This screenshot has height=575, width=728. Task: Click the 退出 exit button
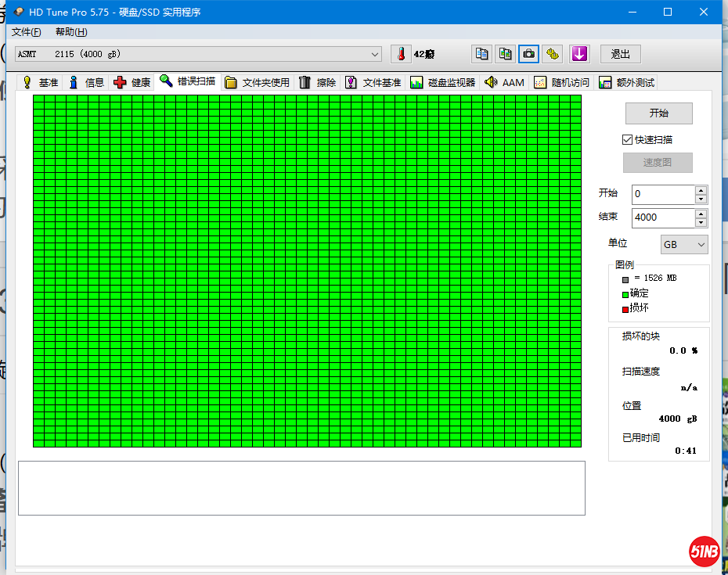pos(620,54)
